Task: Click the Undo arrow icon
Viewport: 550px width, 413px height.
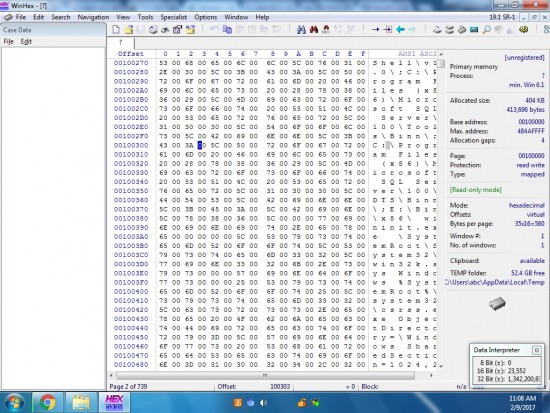Action: [214, 30]
